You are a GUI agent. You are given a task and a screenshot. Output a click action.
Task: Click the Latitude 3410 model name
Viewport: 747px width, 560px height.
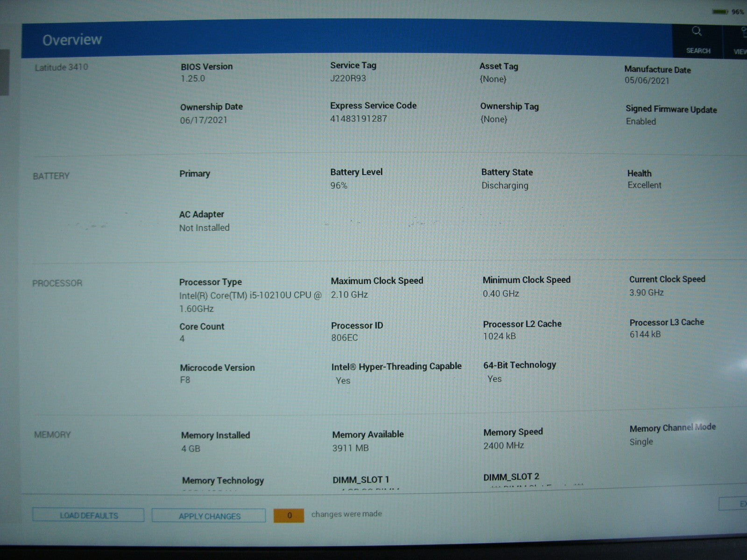click(x=61, y=67)
